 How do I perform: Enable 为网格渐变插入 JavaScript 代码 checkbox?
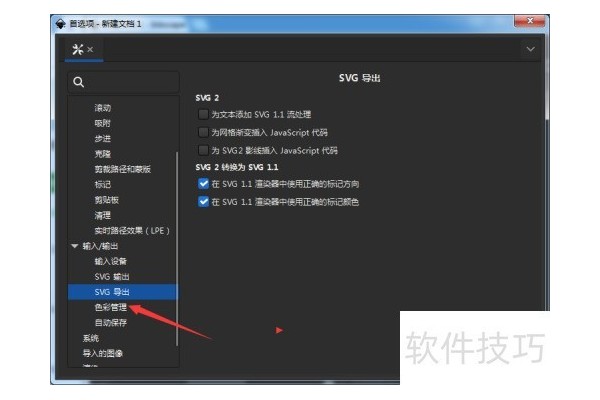[x=203, y=132]
